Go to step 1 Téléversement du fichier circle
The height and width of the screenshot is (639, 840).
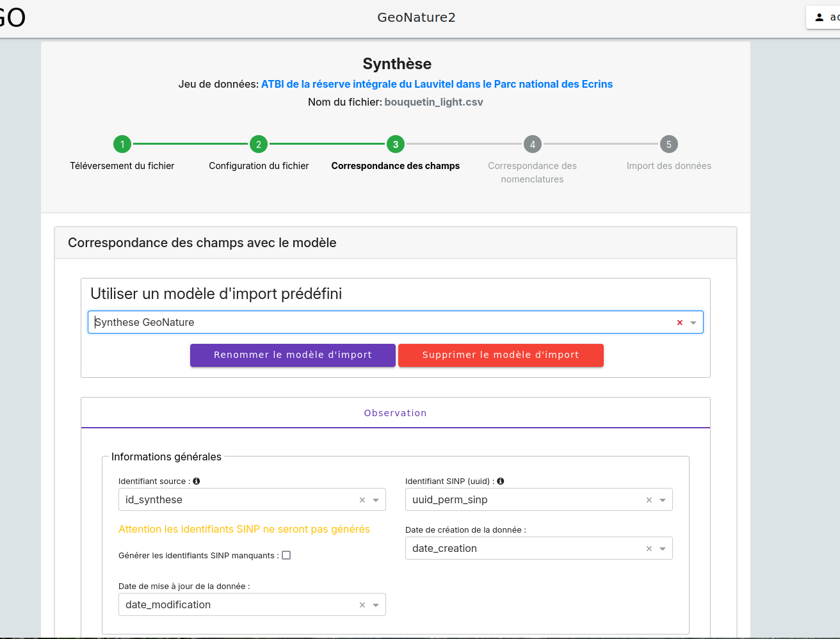point(122,144)
